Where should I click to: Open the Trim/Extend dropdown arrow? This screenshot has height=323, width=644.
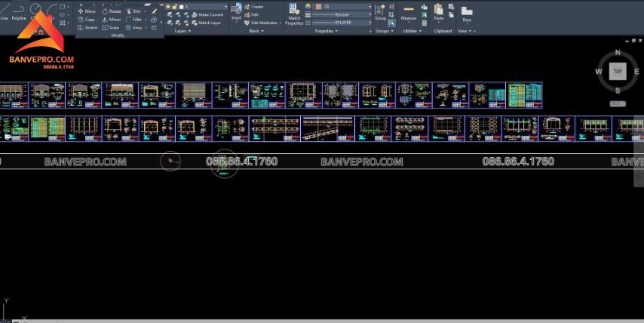pos(146,11)
